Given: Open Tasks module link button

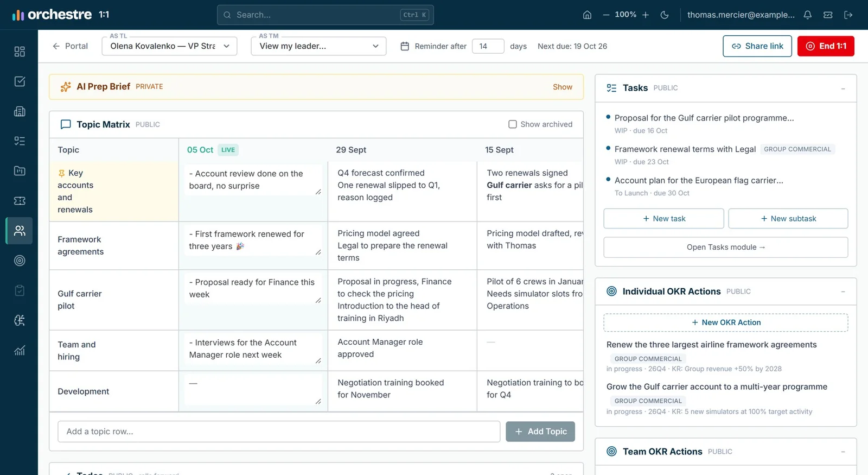Looking at the screenshot, I should pyautogui.click(x=726, y=247).
